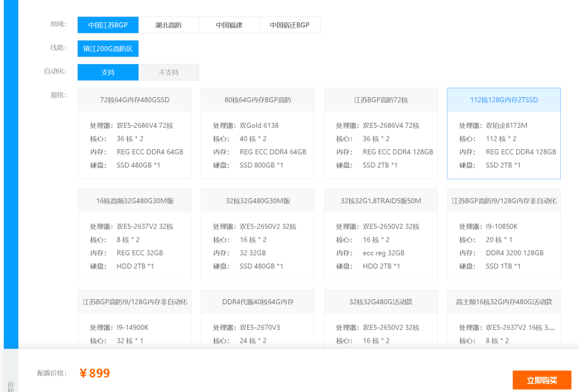Choose the 16核高频32G480G30M版 plan
Screen dimensions: 579x392
pos(135,235)
